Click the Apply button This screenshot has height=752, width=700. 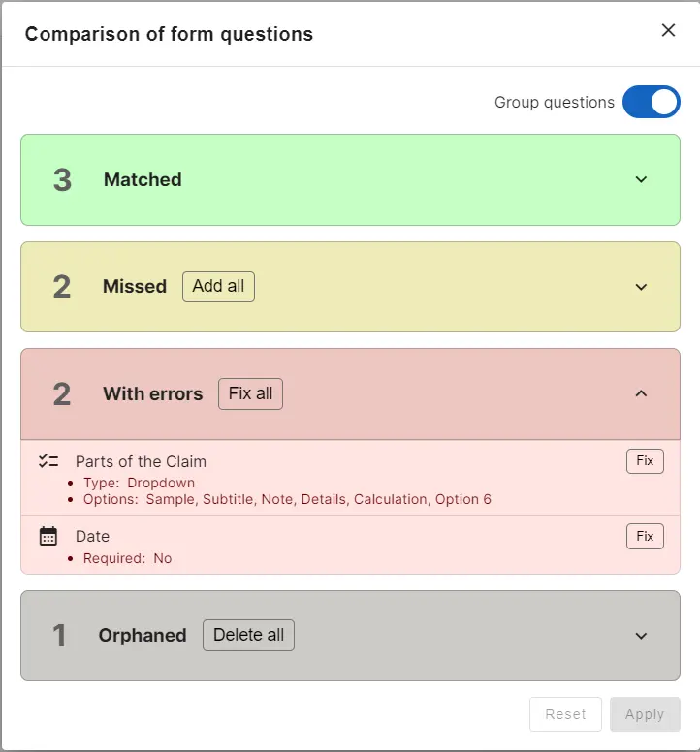645,714
